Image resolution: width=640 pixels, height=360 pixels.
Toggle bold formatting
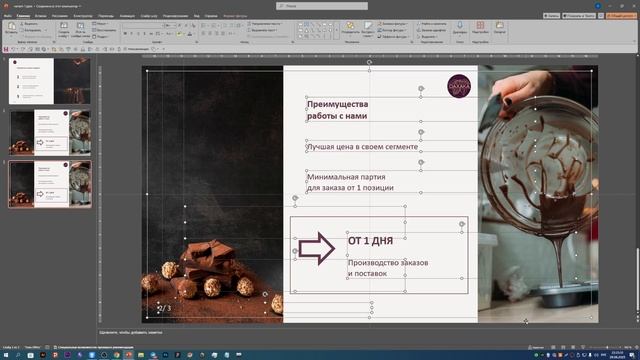coord(125,33)
